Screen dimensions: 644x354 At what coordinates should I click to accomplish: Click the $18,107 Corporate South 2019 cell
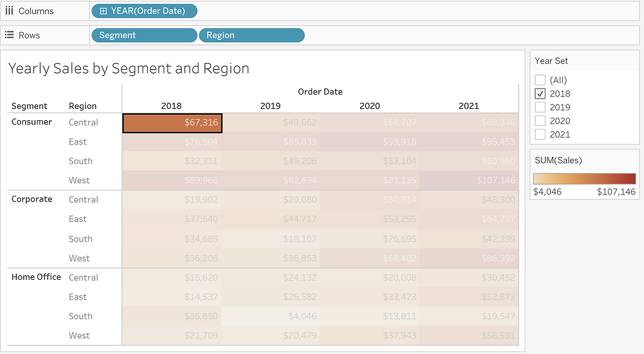point(271,239)
